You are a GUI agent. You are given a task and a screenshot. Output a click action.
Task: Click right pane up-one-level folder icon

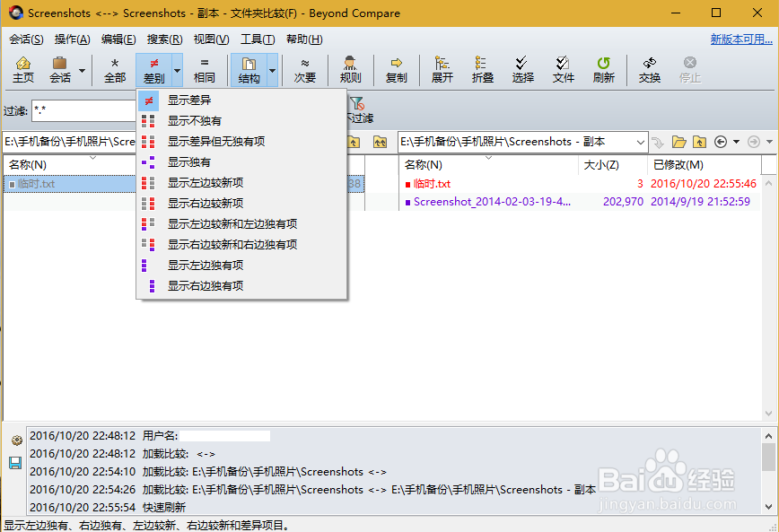(699, 142)
